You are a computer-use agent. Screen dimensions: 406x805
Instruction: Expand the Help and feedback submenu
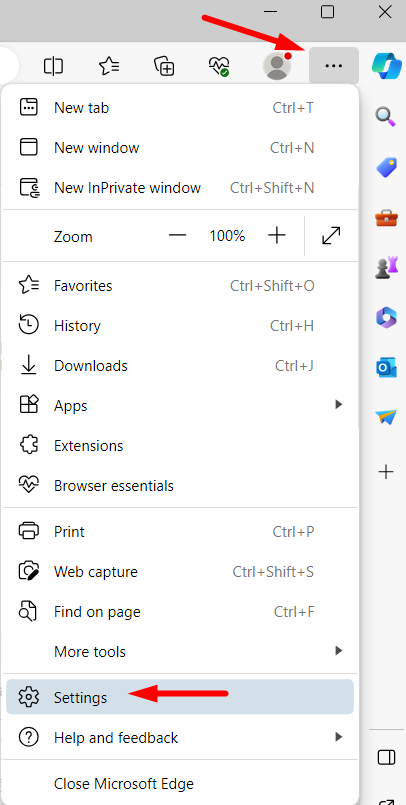(x=180, y=738)
